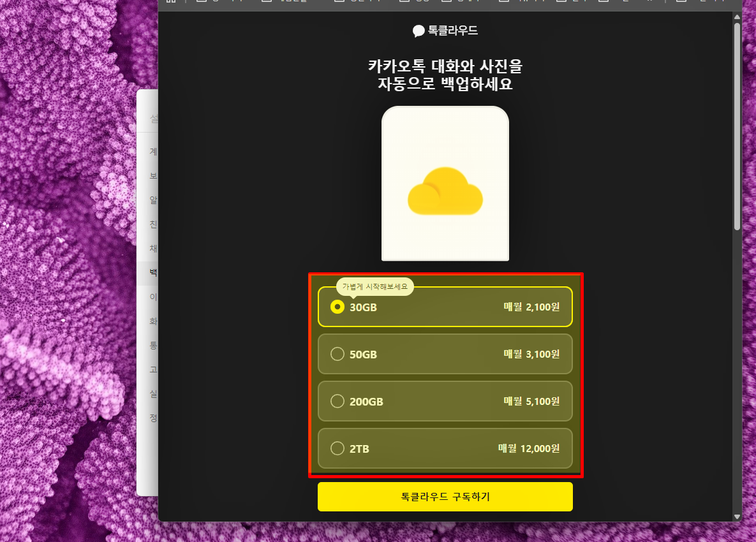This screenshot has width=756, height=542.
Task: Click the scrollbar down arrow
Action: tap(737, 517)
